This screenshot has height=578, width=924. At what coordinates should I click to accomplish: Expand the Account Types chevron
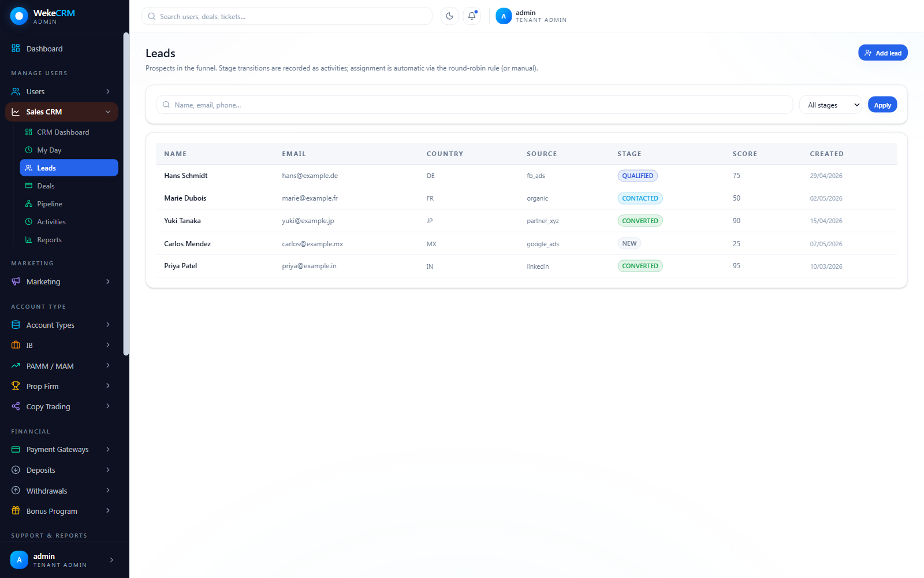pyautogui.click(x=108, y=325)
